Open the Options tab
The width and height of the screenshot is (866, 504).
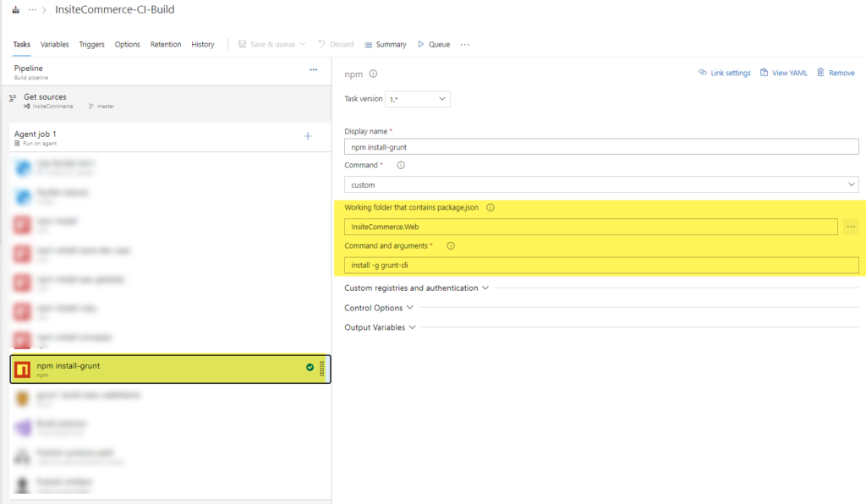click(127, 44)
